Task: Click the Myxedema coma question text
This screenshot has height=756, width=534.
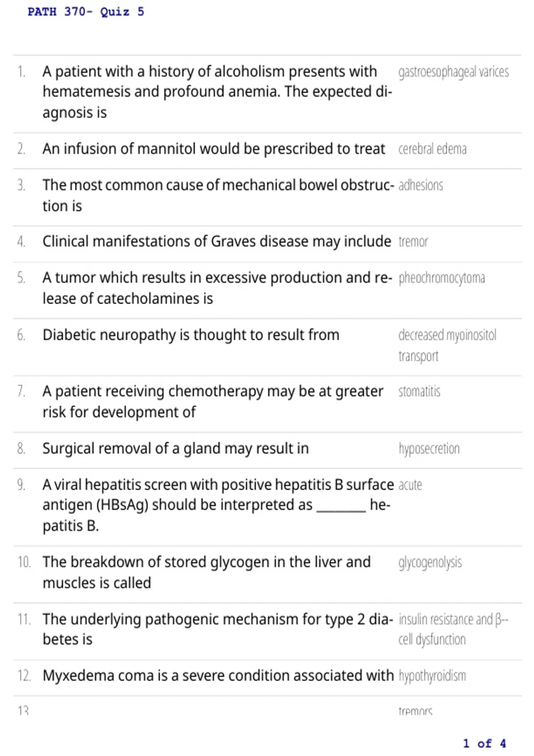Action: coord(218,676)
